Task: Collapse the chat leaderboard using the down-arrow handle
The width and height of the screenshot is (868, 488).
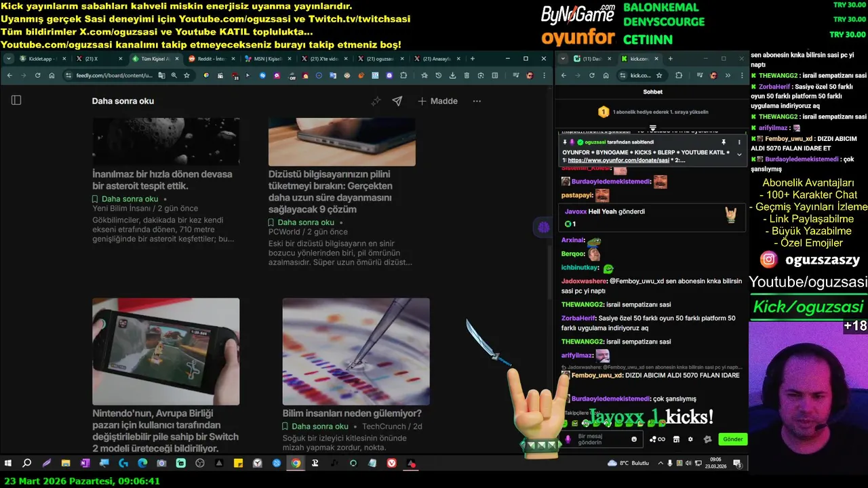Action: point(652,127)
